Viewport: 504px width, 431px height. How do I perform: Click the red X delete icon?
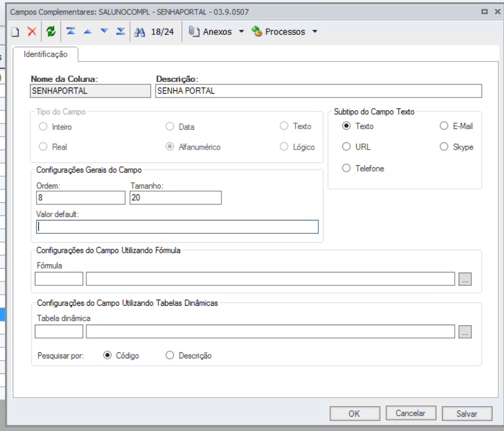click(32, 32)
